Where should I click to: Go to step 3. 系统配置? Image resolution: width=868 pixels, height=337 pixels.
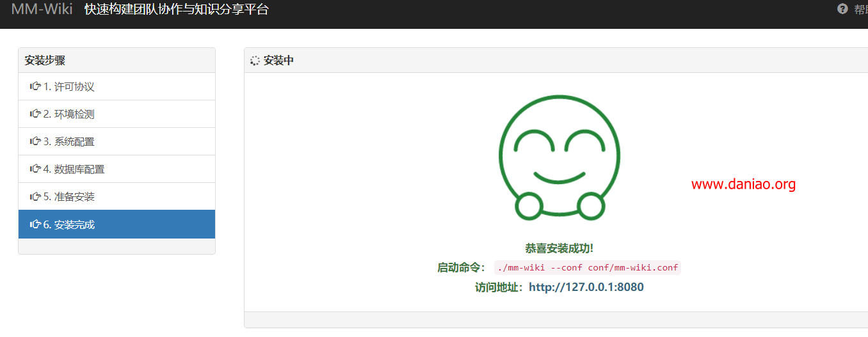pos(117,141)
